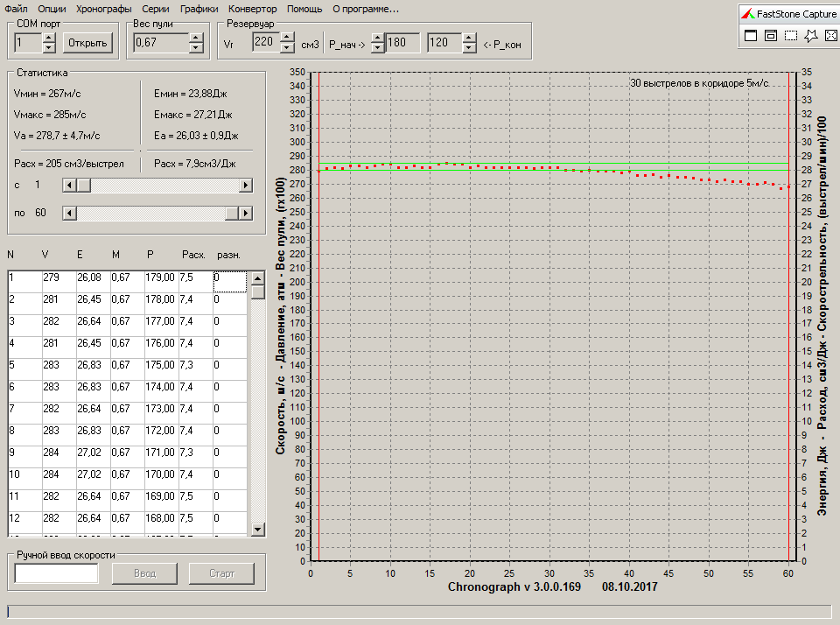Click FastStone capture active window icon
Screen dimensions: 840x625
(x=751, y=35)
